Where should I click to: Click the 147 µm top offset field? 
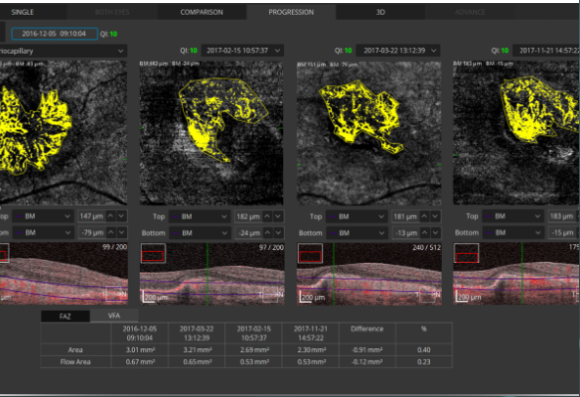pyautogui.click(x=91, y=216)
